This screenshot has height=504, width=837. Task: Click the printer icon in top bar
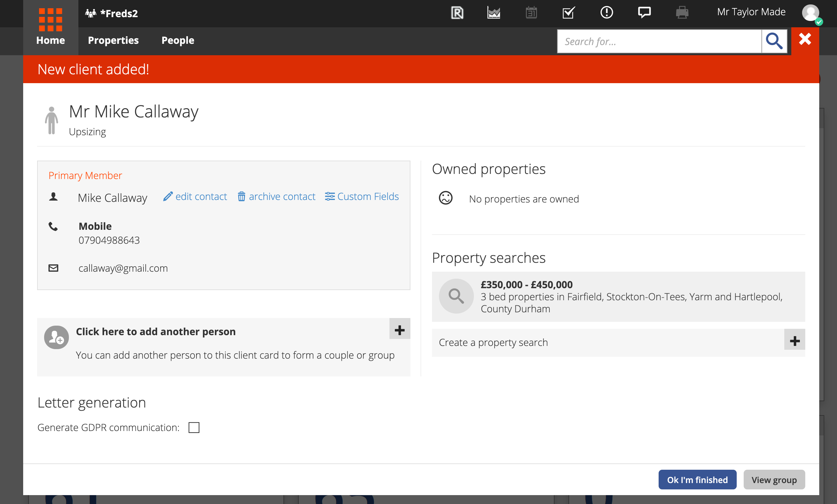[x=682, y=13]
